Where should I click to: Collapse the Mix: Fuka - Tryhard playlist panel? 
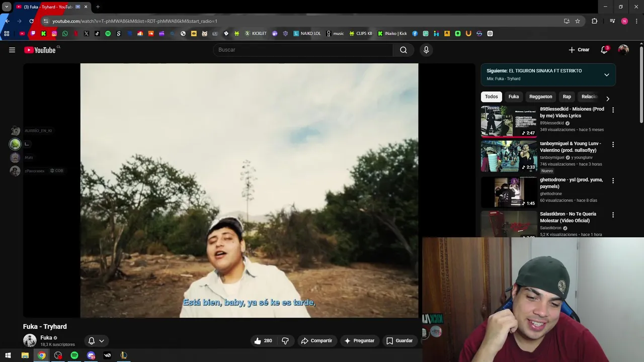pyautogui.click(x=607, y=75)
